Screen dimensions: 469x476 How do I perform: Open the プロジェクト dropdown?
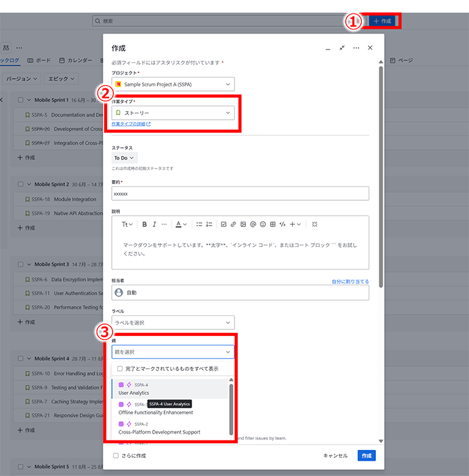click(173, 84)
